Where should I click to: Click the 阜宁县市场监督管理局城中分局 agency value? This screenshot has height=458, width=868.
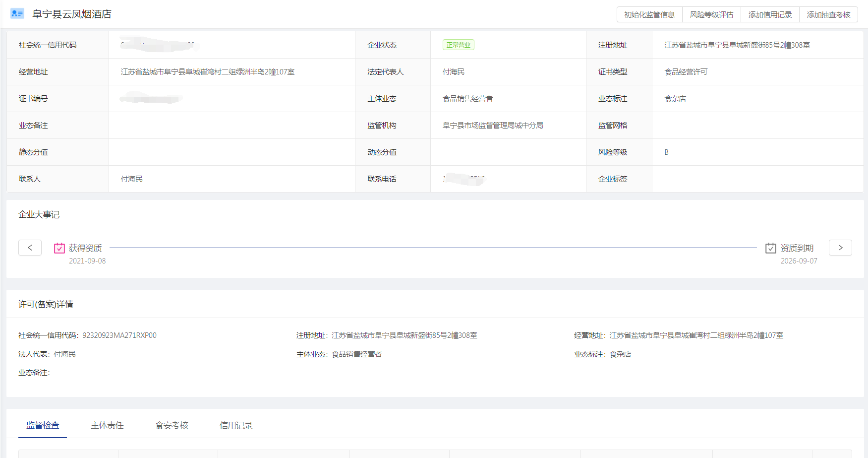[x=493, y=126]
